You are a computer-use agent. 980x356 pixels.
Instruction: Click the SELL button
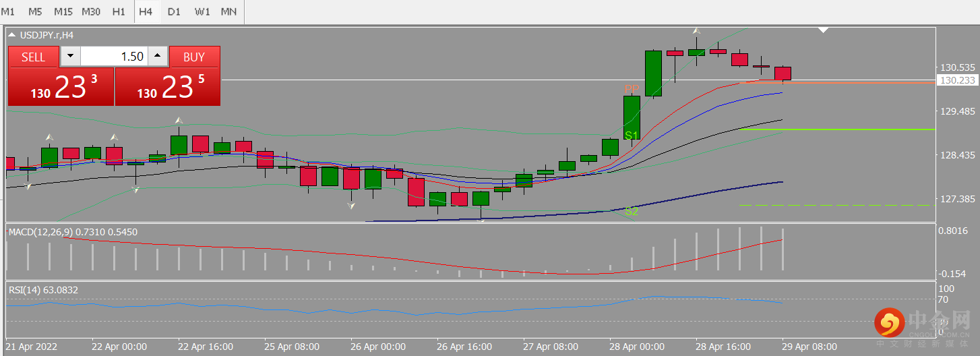[34, 57]
